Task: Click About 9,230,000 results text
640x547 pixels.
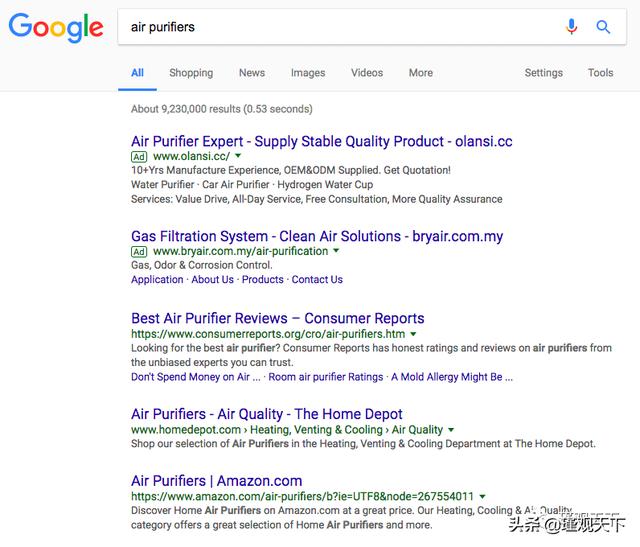Action: click(222, 109)
